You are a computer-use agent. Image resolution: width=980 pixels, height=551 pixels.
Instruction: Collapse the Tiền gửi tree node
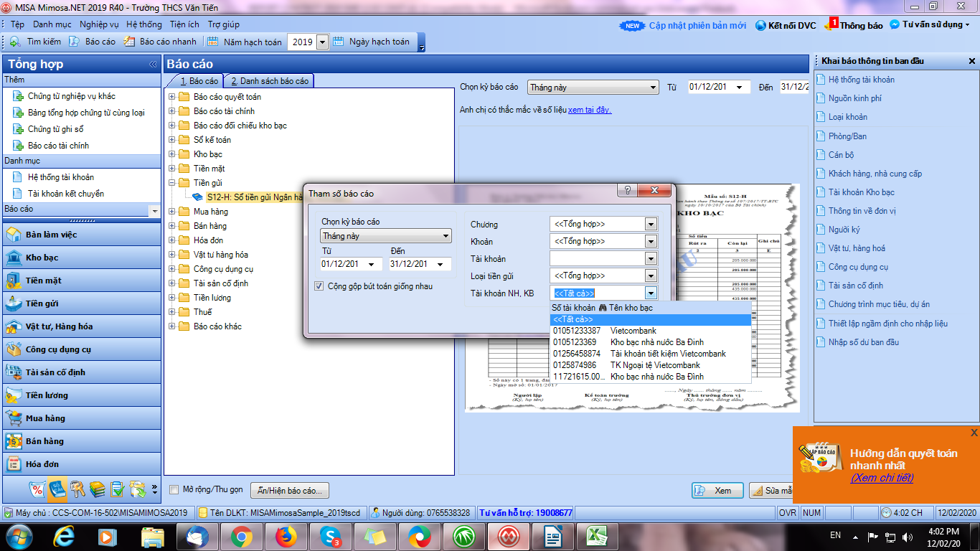(172, 183)
